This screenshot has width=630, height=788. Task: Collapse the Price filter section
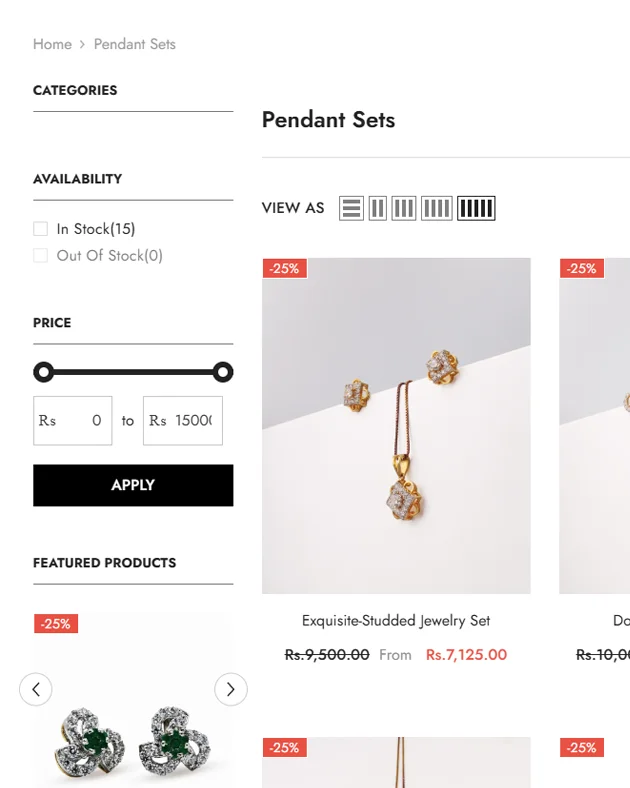pyautogui.click(x=52, y=323)
